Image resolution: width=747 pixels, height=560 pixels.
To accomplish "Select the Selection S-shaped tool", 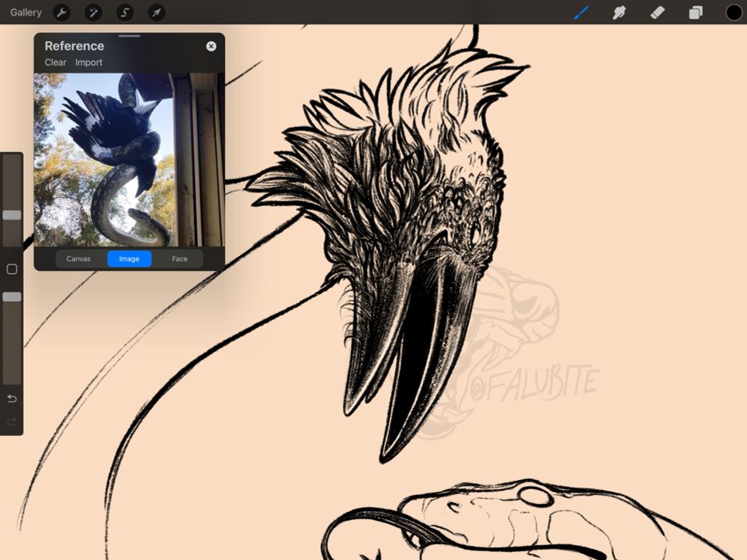I will click(x=125, y=13).
